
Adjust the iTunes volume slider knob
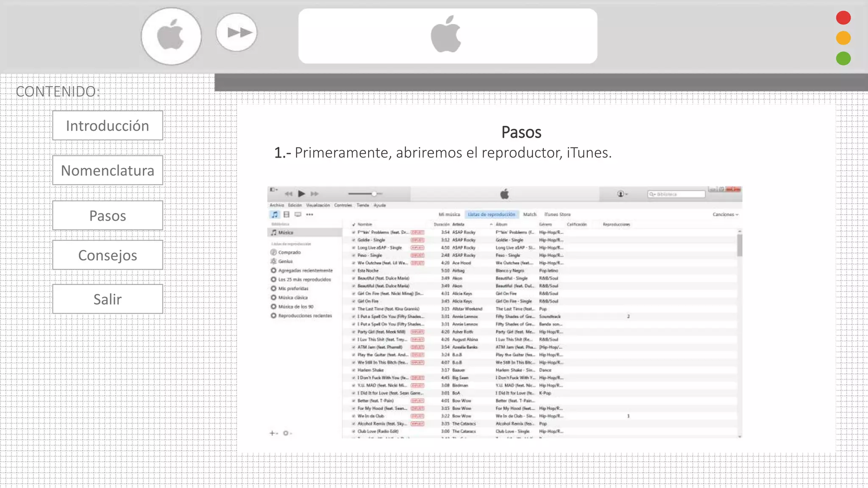point(374,194)
